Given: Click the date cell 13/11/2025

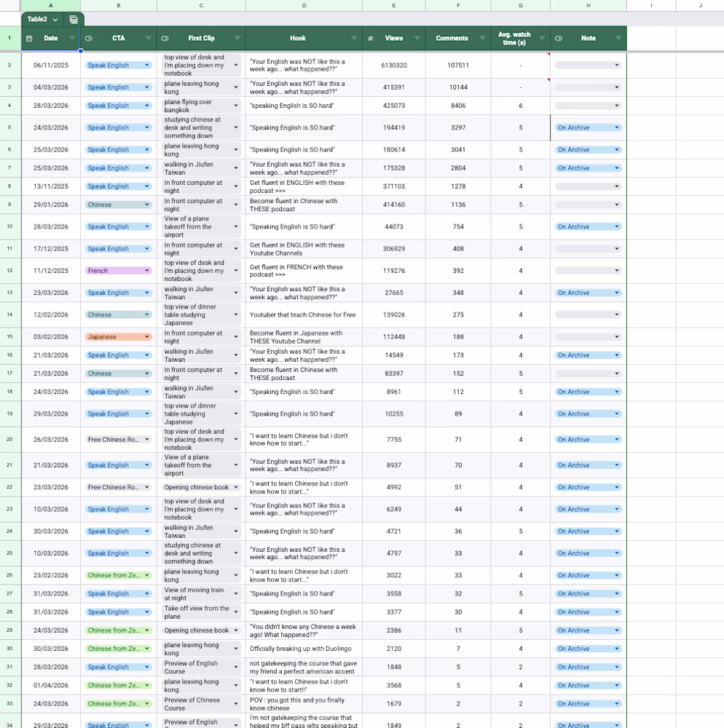Looking at the screenshot, I should point(50,186).
